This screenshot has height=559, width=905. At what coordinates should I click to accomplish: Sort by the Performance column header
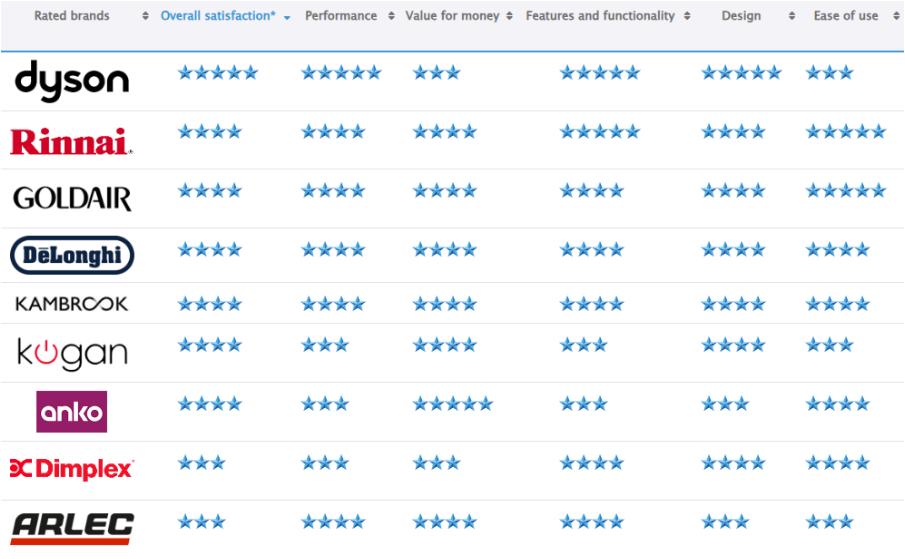coord(341,16)
